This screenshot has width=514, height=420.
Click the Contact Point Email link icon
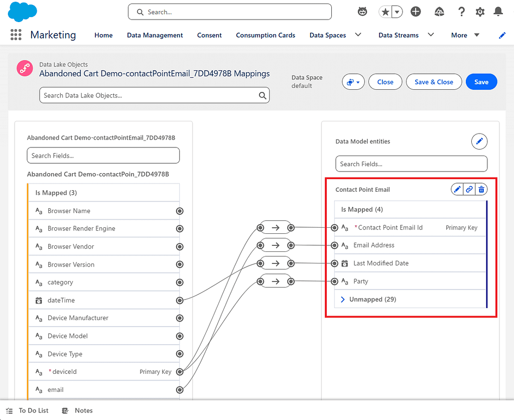click(x=469, y=189)
